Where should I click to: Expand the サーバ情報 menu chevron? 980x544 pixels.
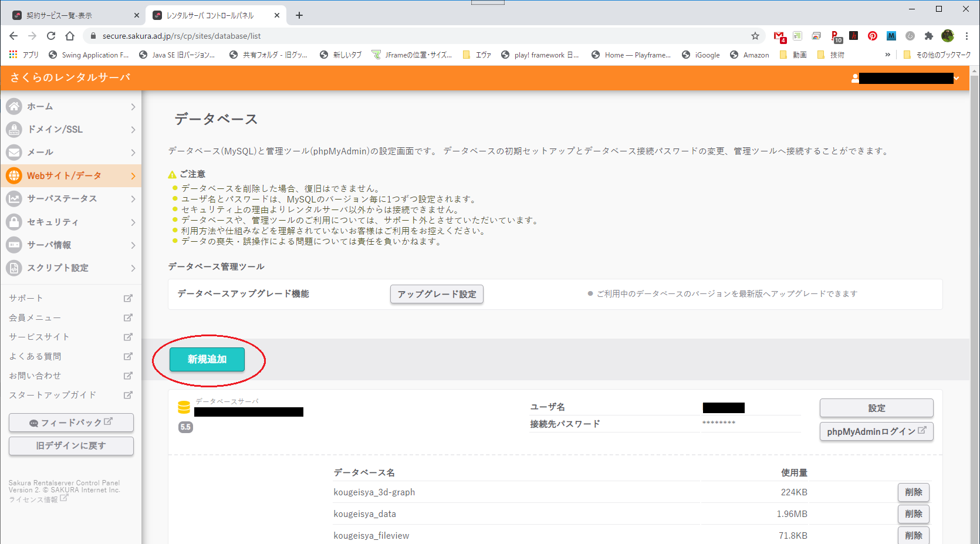pos(133,245)
